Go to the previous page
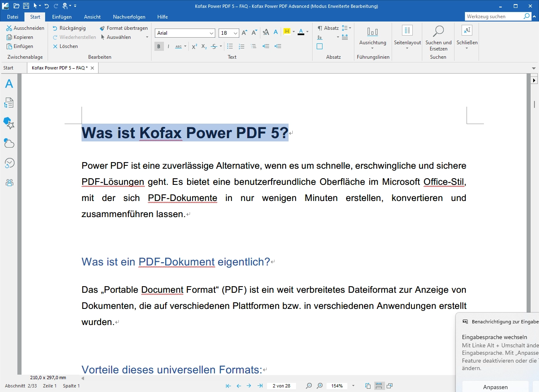 coord(239,386)
